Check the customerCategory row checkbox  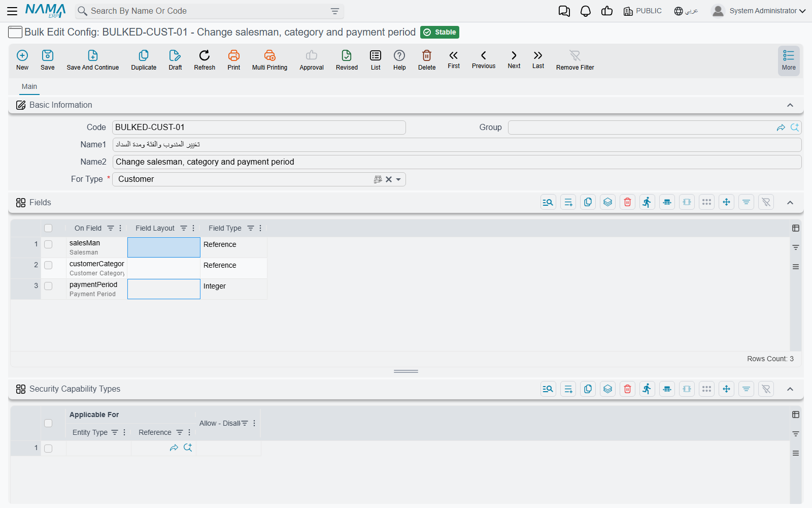(48, 265)
